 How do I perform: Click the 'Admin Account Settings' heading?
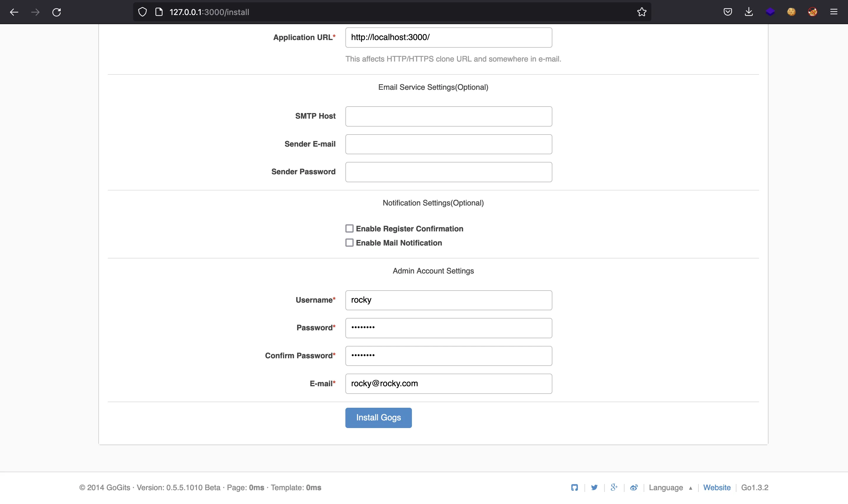point(433,271)
